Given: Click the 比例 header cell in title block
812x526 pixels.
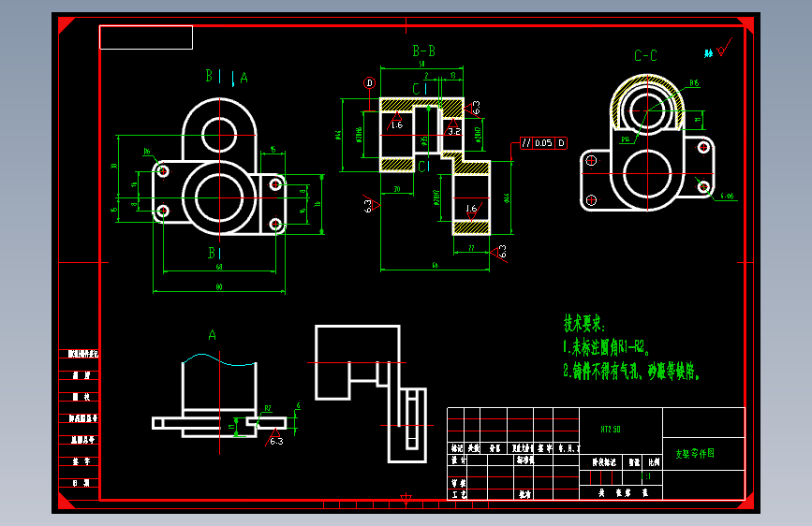Looking at the screenshot, I should point(654,462).
